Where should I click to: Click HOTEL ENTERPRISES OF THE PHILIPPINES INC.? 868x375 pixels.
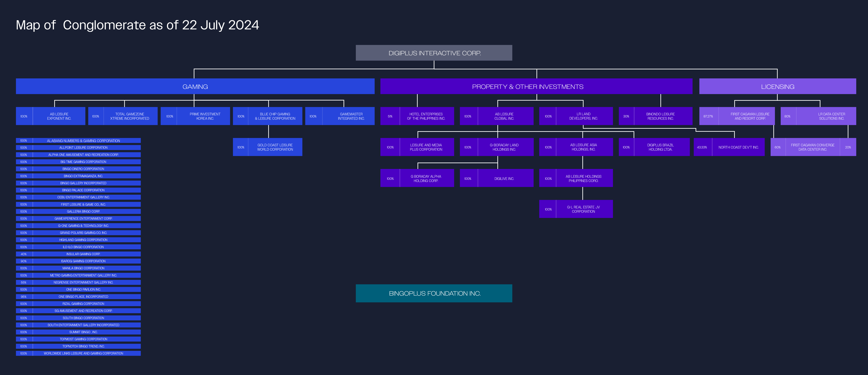(417, 116)
